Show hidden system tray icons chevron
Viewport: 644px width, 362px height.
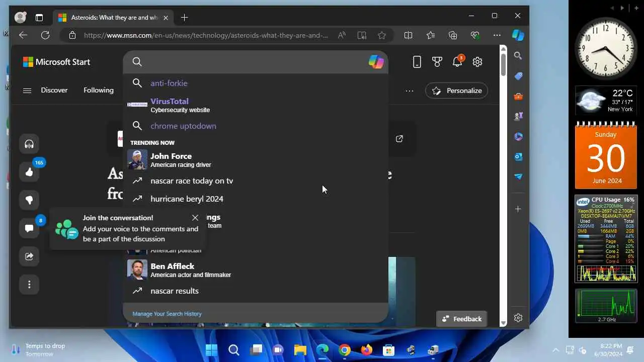(555, 350)
